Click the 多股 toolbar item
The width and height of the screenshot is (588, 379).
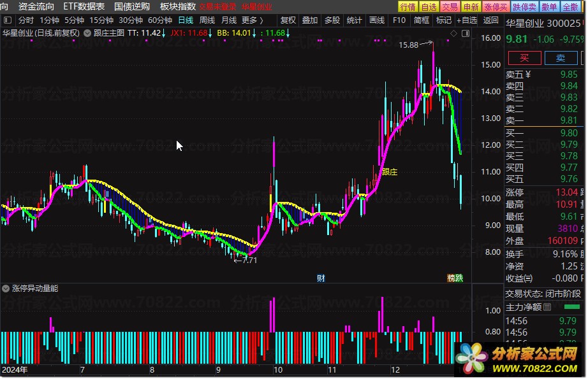(332, 20)
